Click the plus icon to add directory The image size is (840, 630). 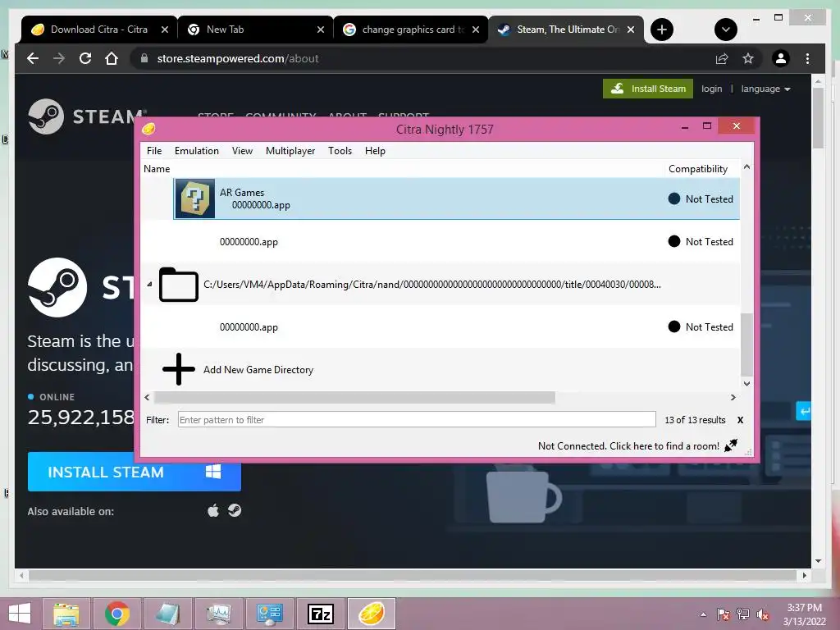tap(178, 369)
